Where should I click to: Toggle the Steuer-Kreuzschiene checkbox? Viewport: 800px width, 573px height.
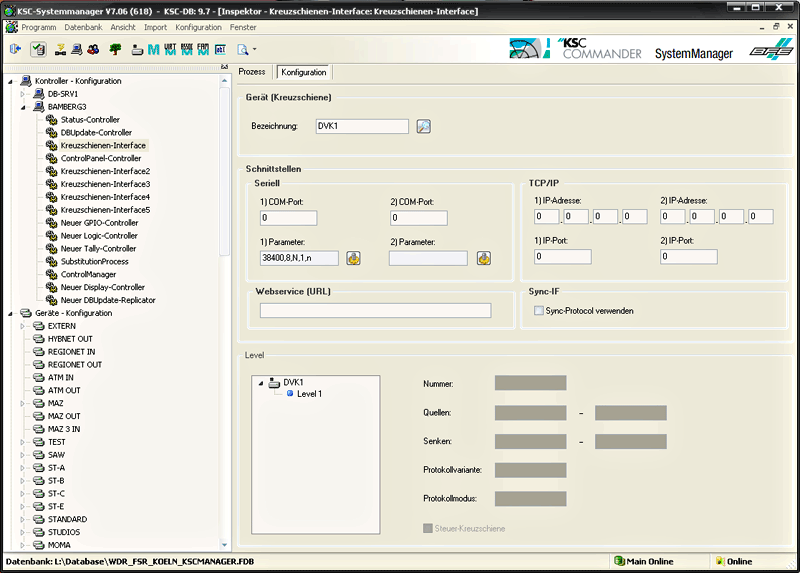tap(428, 528)
